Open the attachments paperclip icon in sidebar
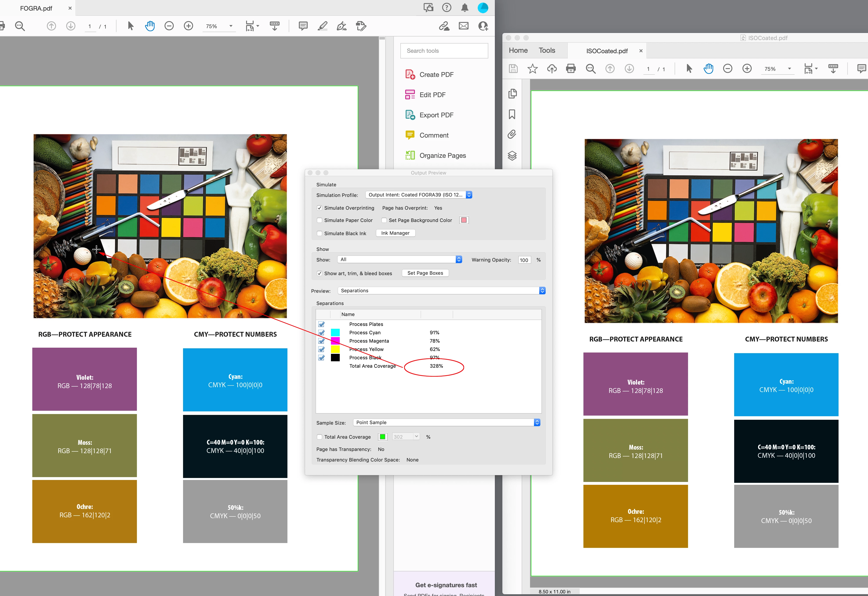This screenshot has width=868, height=596. 512,134
